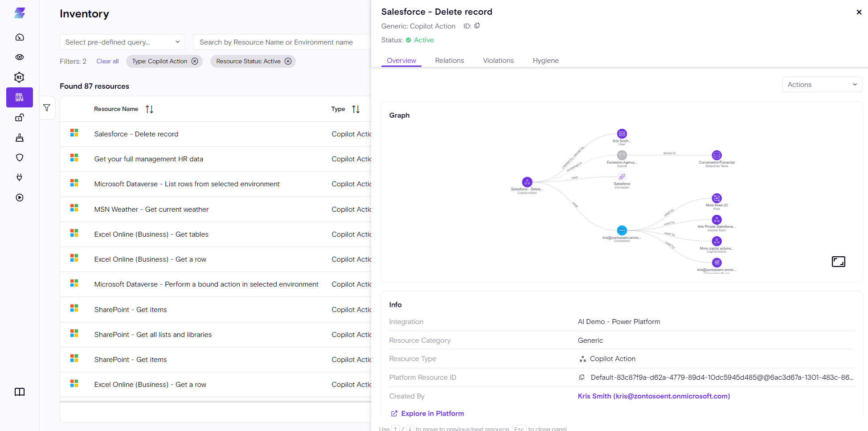Focus the resource name search field
This screenshot has height=431, width=868.
point(282,42)
